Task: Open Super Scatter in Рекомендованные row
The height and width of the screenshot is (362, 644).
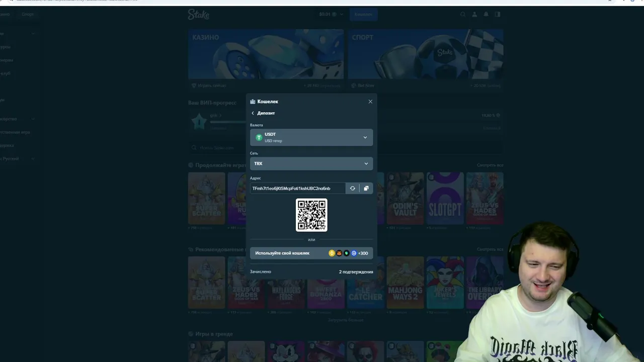Action: tap(206, 282)
